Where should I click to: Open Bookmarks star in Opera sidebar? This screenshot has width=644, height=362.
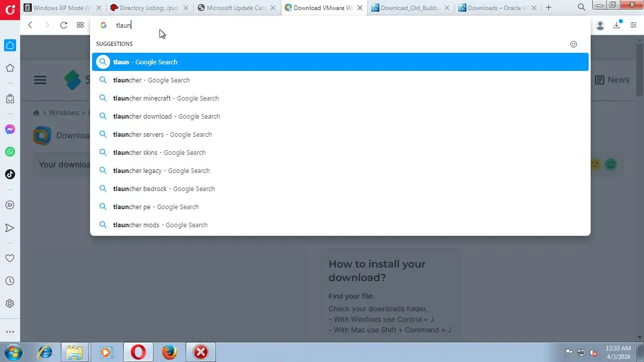[x=10, y=68]
